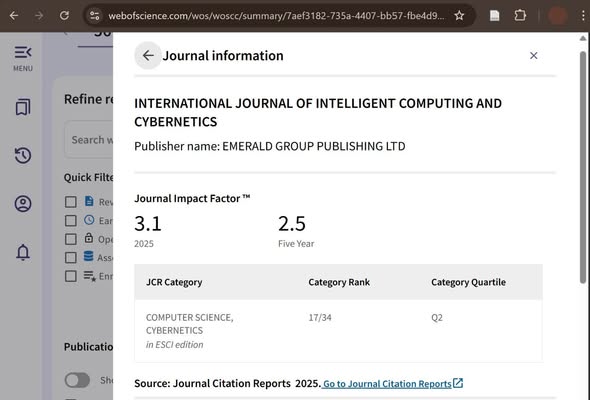The width and height of the screenshot is (590, 400).
Task: Open the user profile icon in sidebar
Action: [x=23, y=204]
